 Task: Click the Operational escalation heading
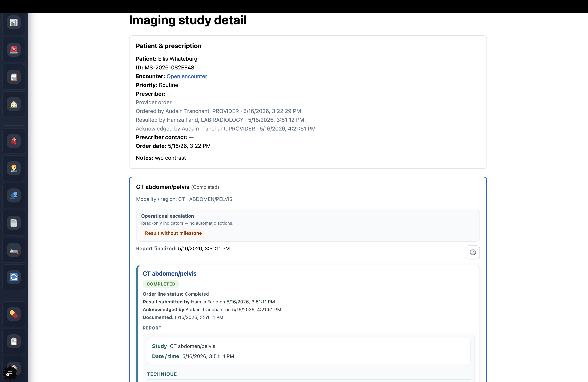167,216
